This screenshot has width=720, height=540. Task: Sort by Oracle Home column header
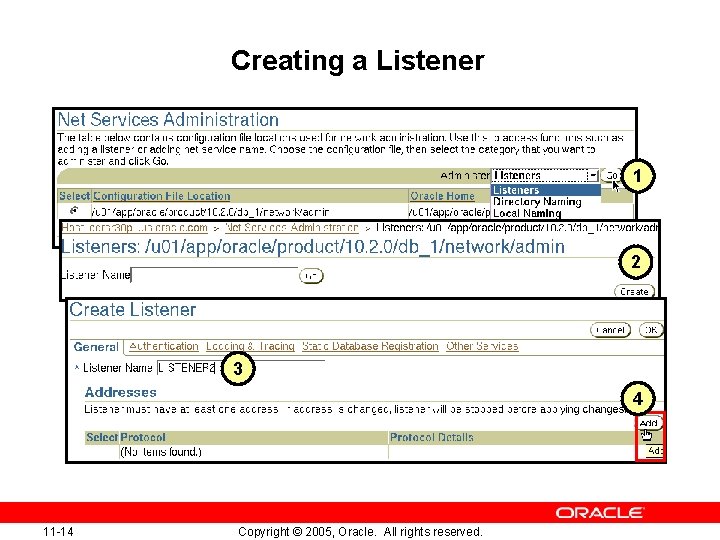coord(442,196)
